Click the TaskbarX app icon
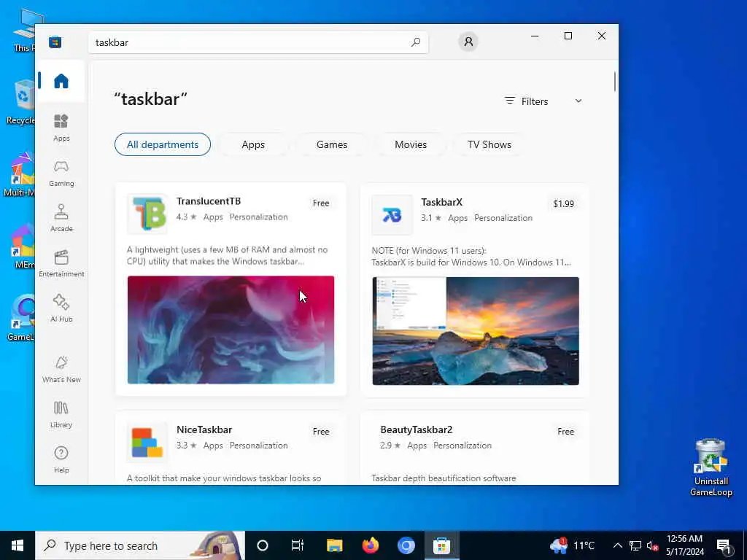 point(392,215)
